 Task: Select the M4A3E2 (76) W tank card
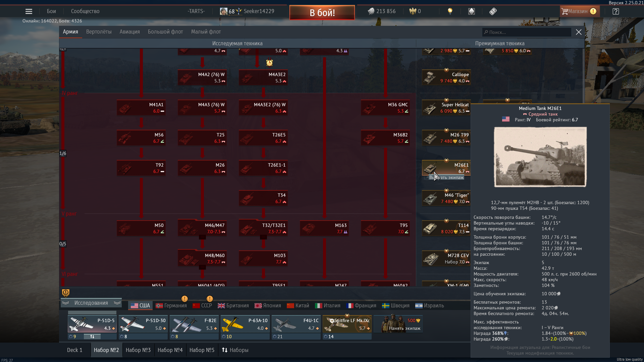tap(263, 108)
